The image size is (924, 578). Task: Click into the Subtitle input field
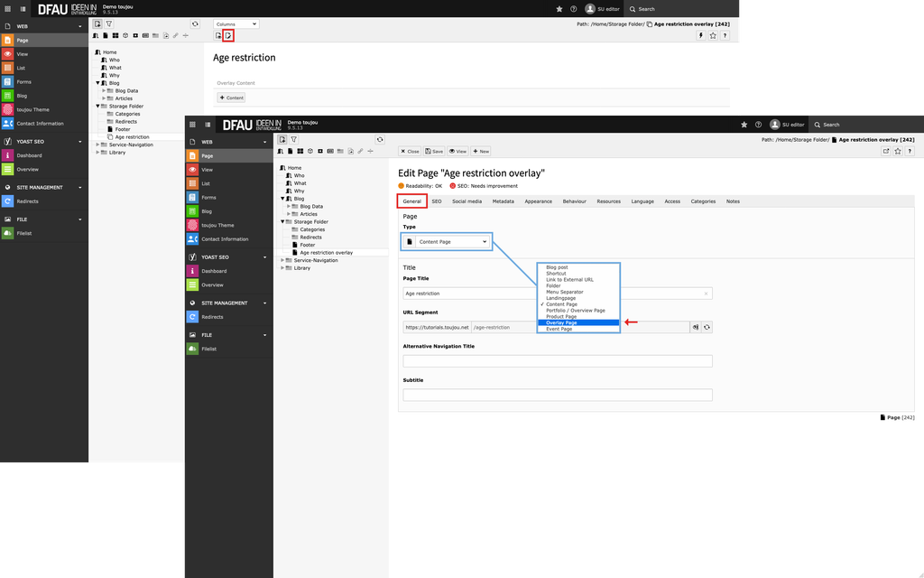tap(557, 395)
